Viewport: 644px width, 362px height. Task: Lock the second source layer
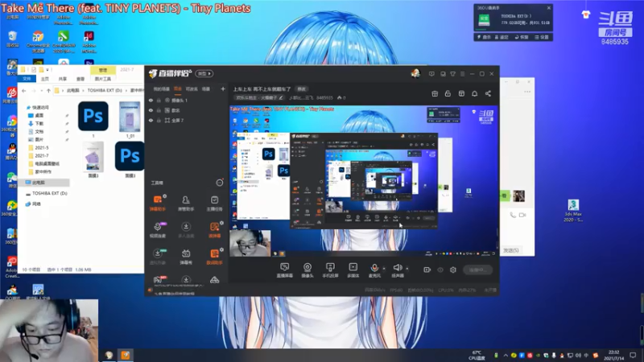tap(159, 110)
